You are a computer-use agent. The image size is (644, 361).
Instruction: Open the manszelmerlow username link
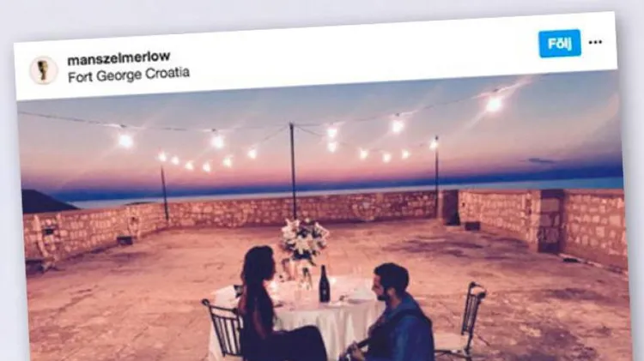pyautogui.click(x=118, y=57)
